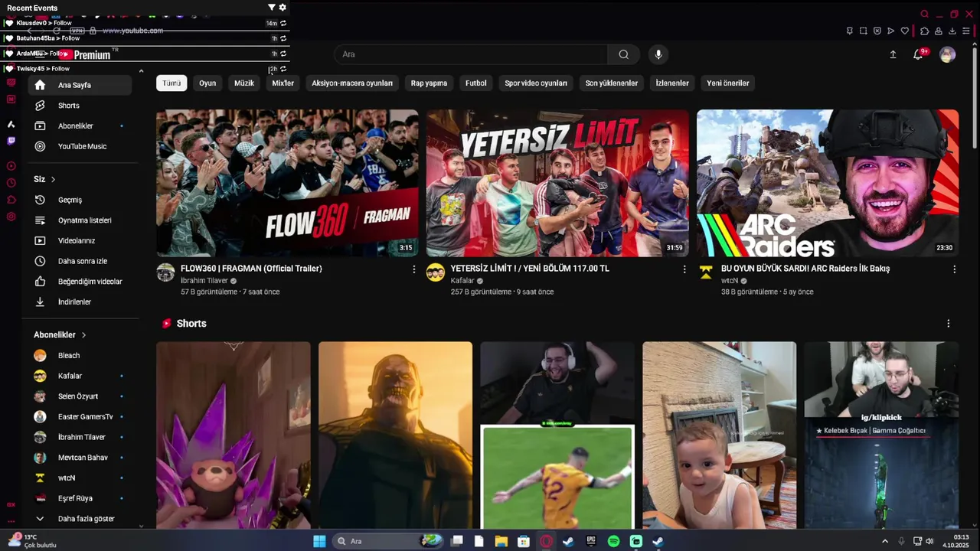Click the search magnifier button
Image resolution: width=980 pixels, height=551 pixels.
pyautogui.click(x=624, y=54)
